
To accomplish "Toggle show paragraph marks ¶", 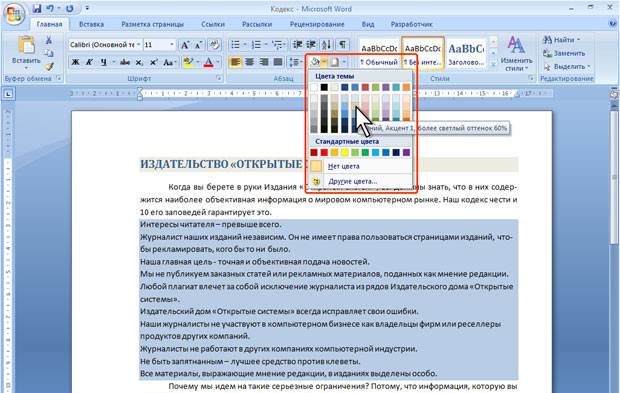I will click(342, 45).
